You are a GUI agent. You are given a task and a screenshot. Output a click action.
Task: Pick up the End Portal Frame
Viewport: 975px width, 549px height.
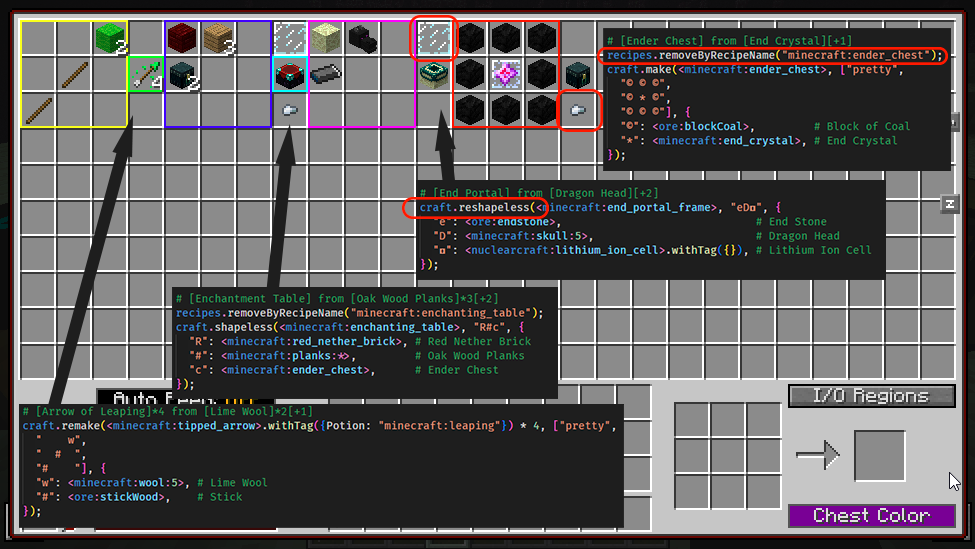[434, 75]
